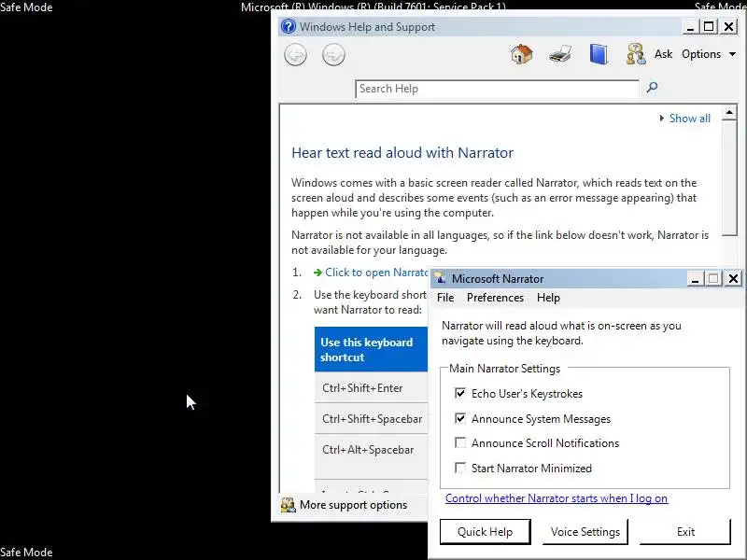The height and width of the screenshot is (560, 747).
Task: Click the Click to open Narrator link
Action: (376, 273)
